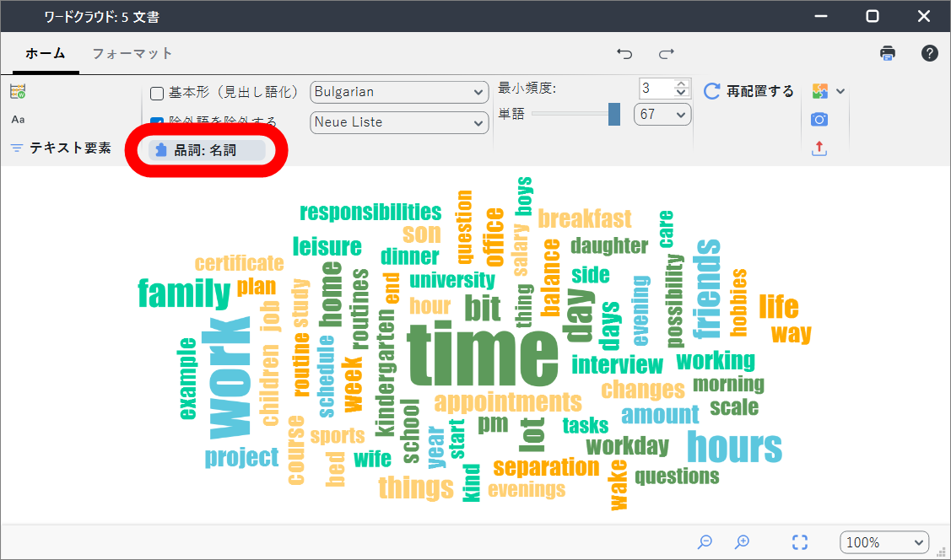Viewport: 951px width, 560px height.
Task: Click the word "evenings" in the cloud
Action: [x=527, y=489]
